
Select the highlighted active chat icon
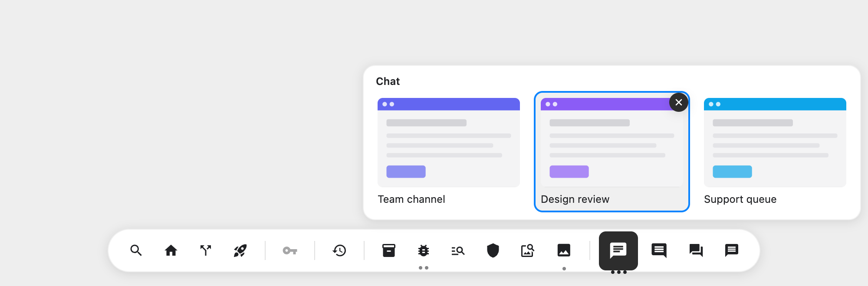[x=618, y=250]
